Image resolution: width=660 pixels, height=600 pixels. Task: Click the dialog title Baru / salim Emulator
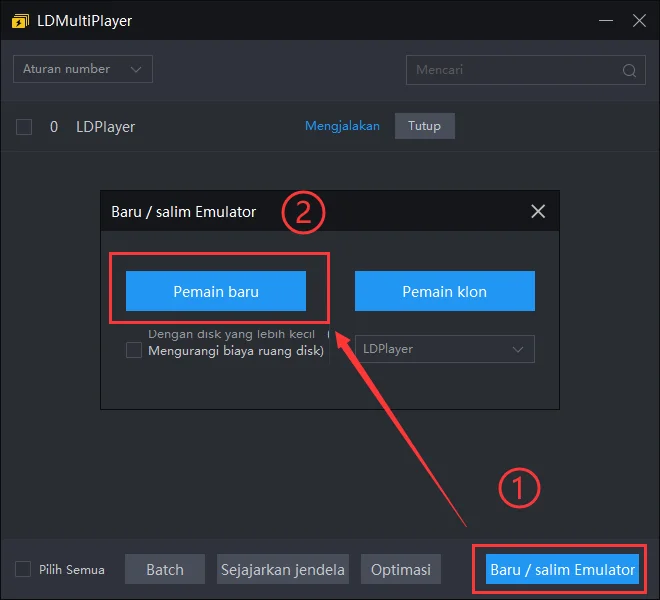click(184, 212)
